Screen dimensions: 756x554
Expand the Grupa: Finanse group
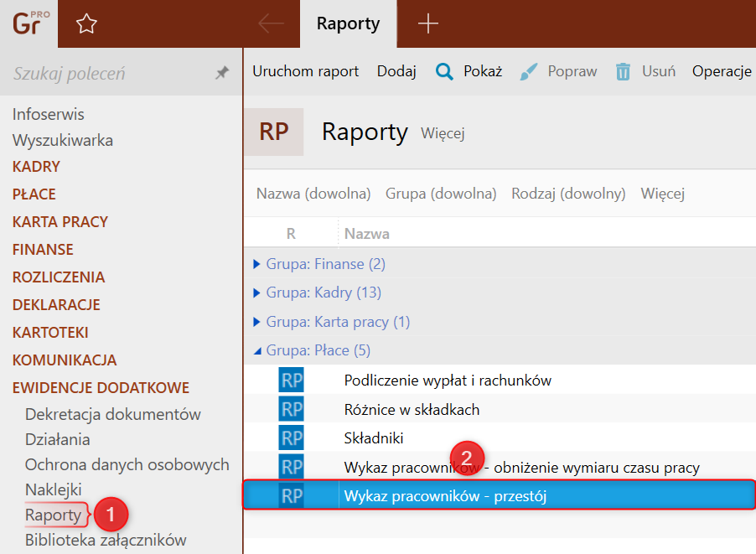click(x=257, y=264)
